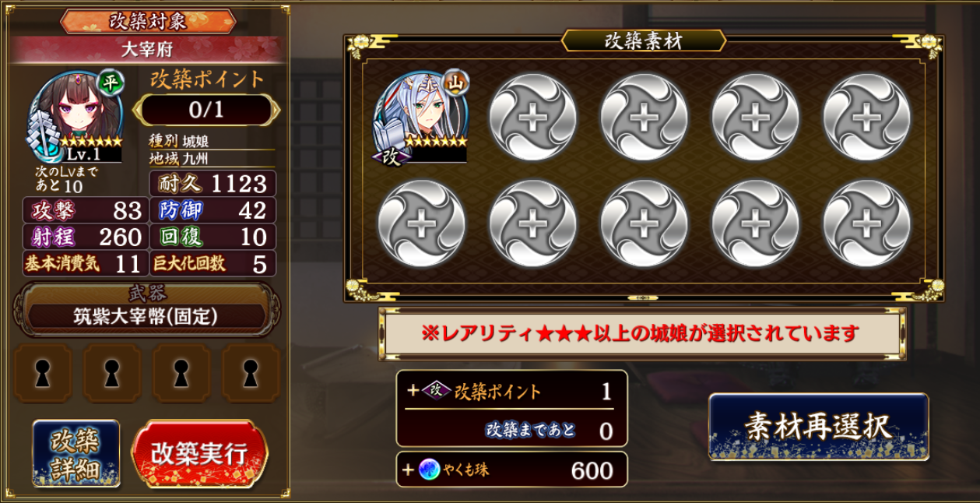Add material in third bottom-row slot
This screenshot has width=980, height=503.
(x=645, y=223)
